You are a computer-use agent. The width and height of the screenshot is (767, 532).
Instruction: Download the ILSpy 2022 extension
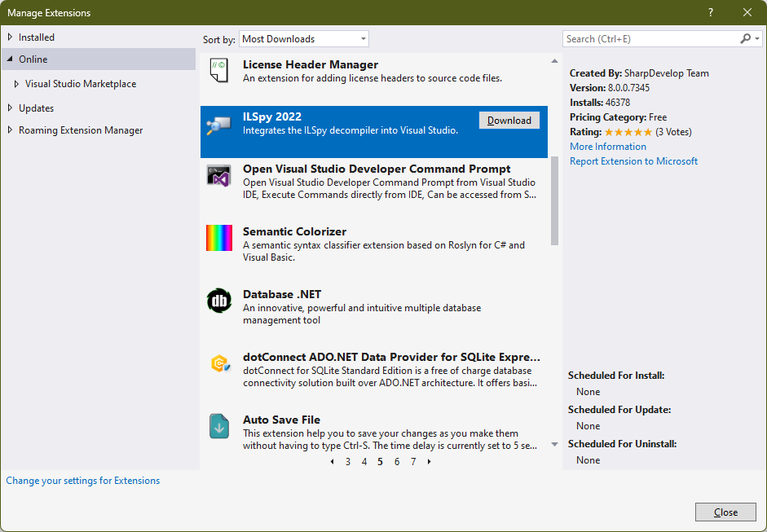(509, 121)
